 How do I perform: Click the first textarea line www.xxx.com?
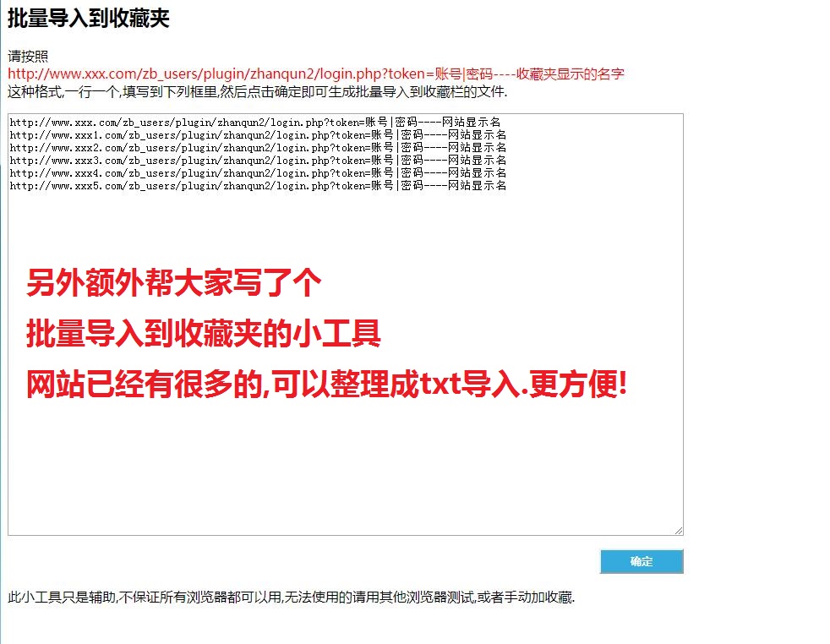(255, 123)
